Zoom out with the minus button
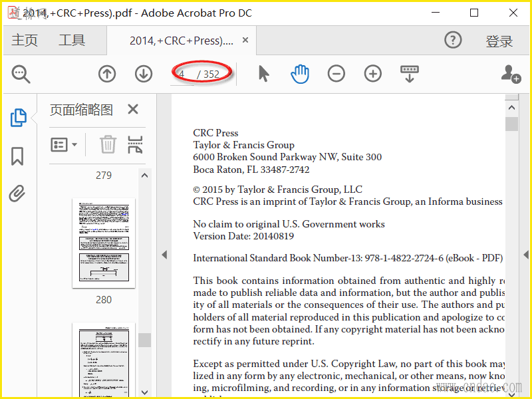The image size is (532, 399). [x=336, y=74]
